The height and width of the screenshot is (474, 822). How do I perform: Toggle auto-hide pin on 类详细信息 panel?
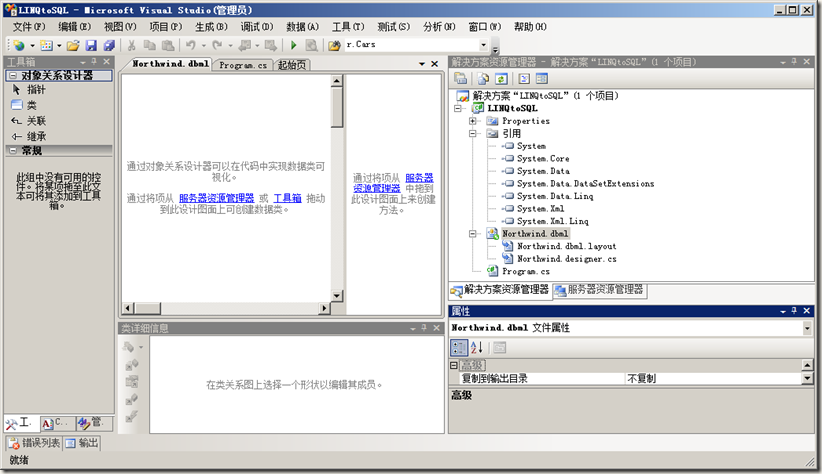tap(424, 328)
